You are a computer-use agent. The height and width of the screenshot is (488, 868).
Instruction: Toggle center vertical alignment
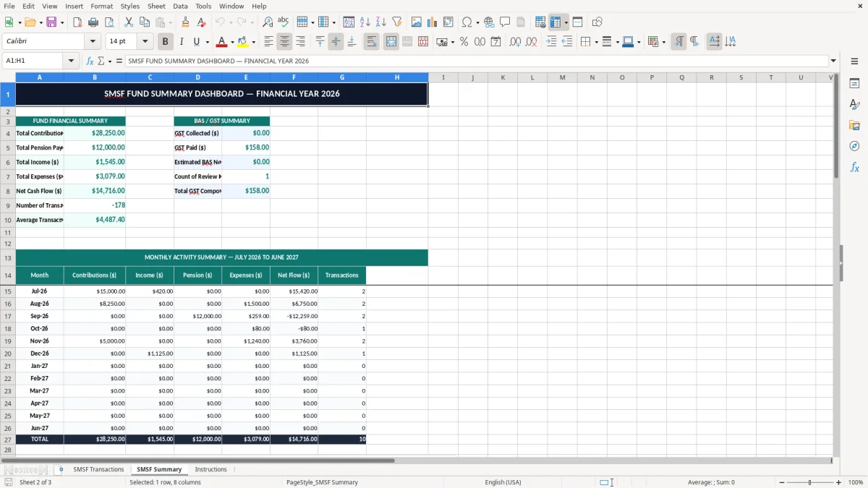pyautogui.click(x=336, y=42)
